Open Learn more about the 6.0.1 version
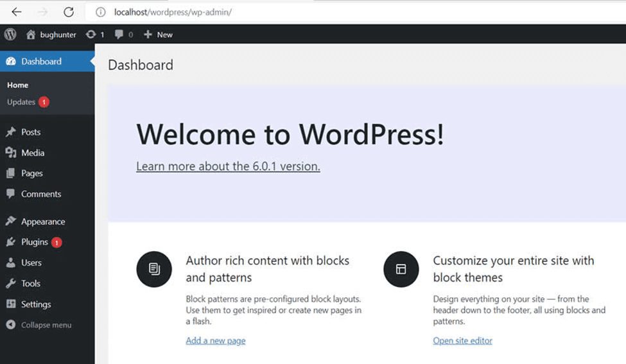Viewport: 626px width, 364px height. click(228, 166)
